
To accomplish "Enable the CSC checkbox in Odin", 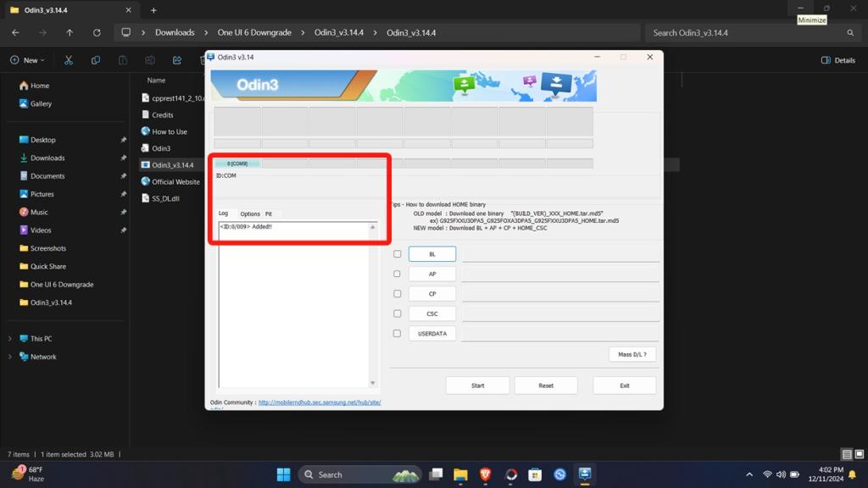I will [x=396, y=313].
